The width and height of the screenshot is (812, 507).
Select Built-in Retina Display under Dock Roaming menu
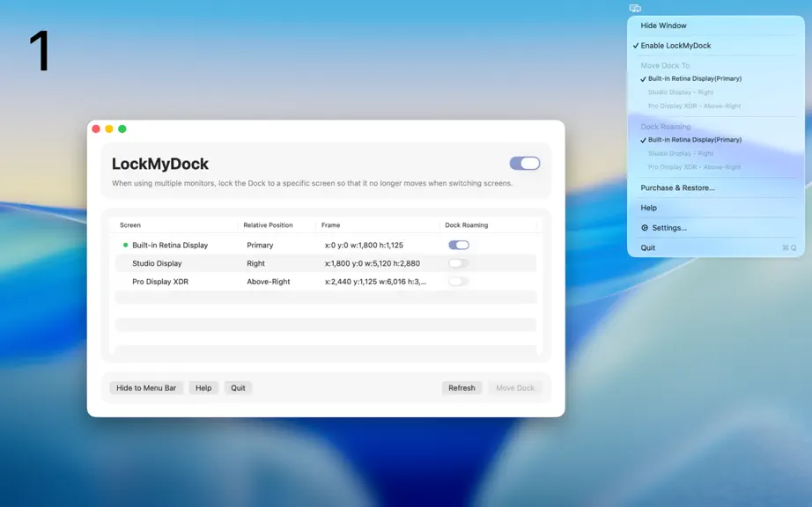pos(695,140)
